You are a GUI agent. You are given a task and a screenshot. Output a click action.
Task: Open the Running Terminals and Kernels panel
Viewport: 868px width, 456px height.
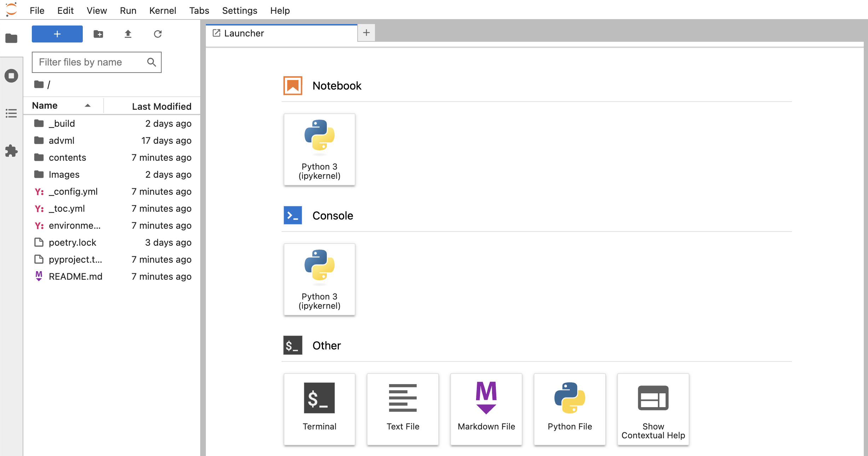pyautogui.click(x=11, y=76)
